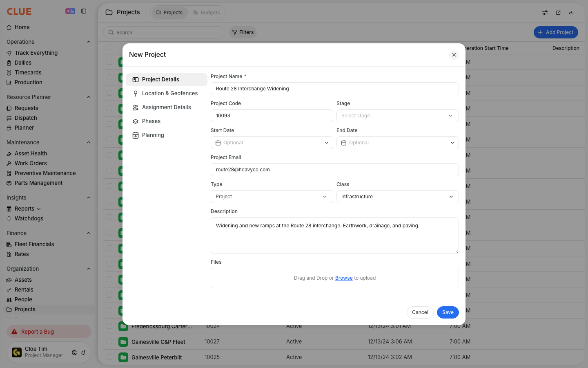Click the Report a Bug button
The image size is (588, 368).
[x=49, y=332]
